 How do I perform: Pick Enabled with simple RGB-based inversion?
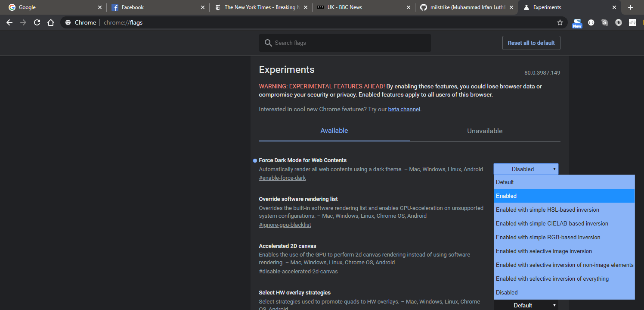pyautogui.click(x=564, y=237)
